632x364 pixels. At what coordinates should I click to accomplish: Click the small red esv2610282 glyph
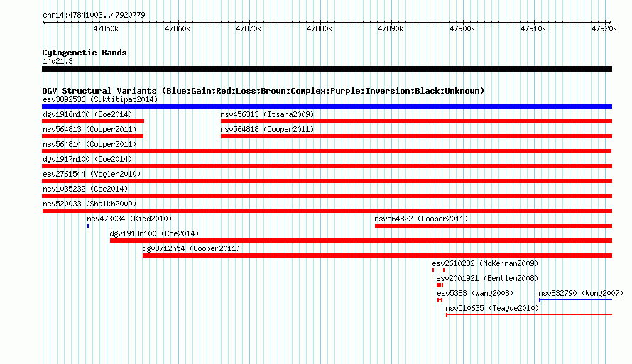pos(438,270)
